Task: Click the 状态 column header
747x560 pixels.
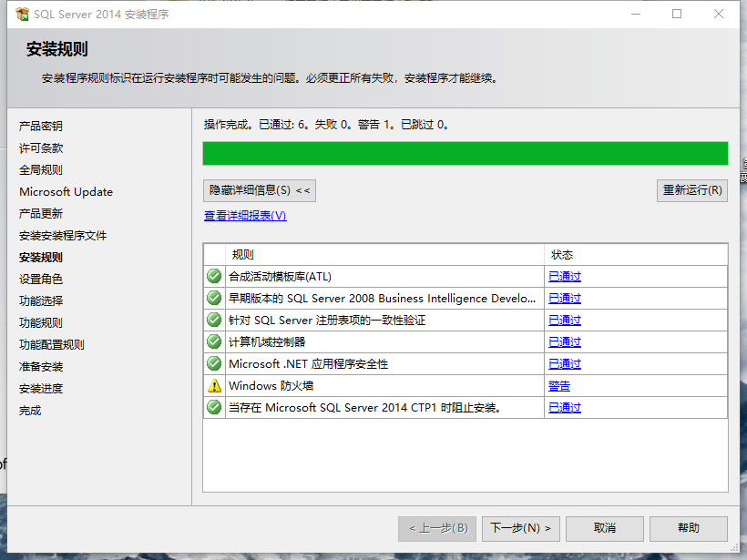Action: point(636,255)
